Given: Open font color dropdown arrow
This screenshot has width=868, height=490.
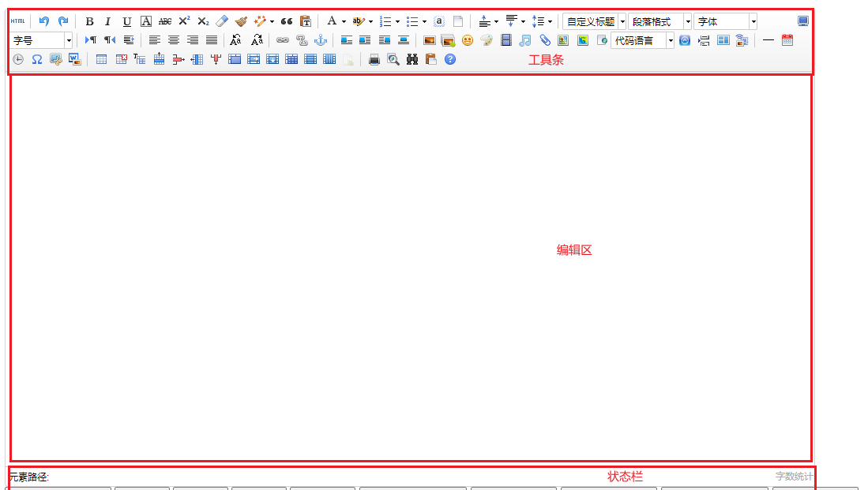Looking at the screenshot, I should tap(344, 21).
